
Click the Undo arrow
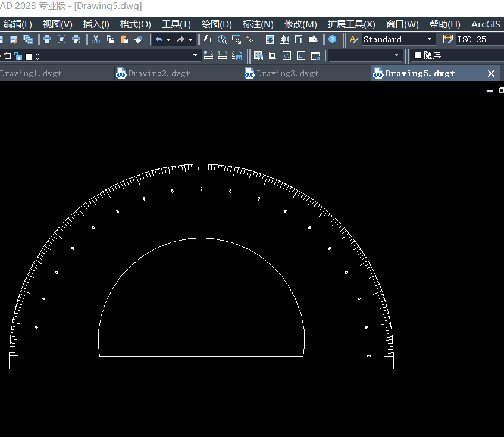159,39
